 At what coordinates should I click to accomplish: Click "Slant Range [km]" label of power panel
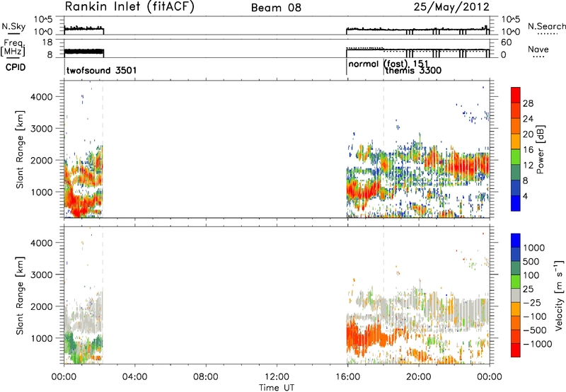pos(20,149)
